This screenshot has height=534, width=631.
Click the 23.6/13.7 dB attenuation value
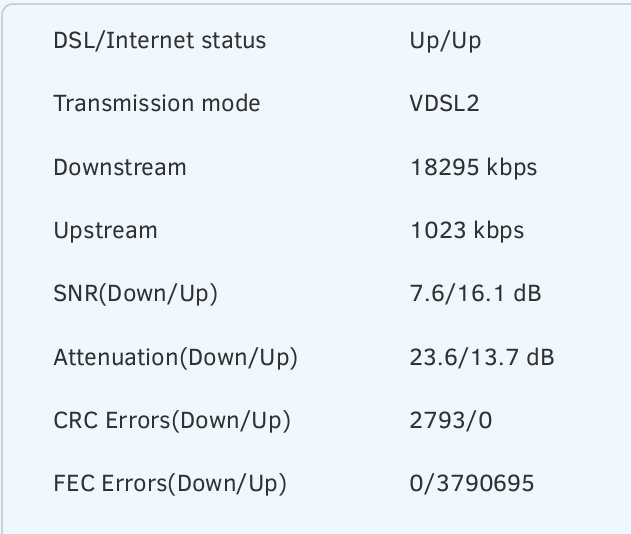(482, 357)
